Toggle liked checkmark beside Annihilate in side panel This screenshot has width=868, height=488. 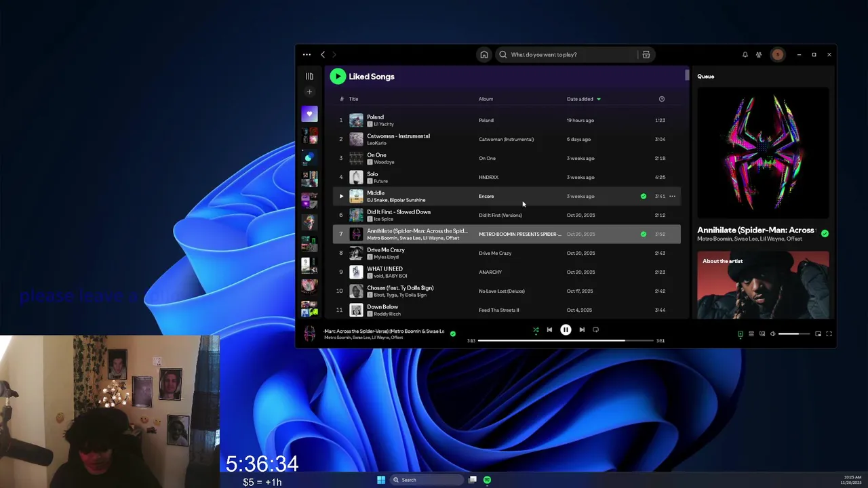(825, 233)
